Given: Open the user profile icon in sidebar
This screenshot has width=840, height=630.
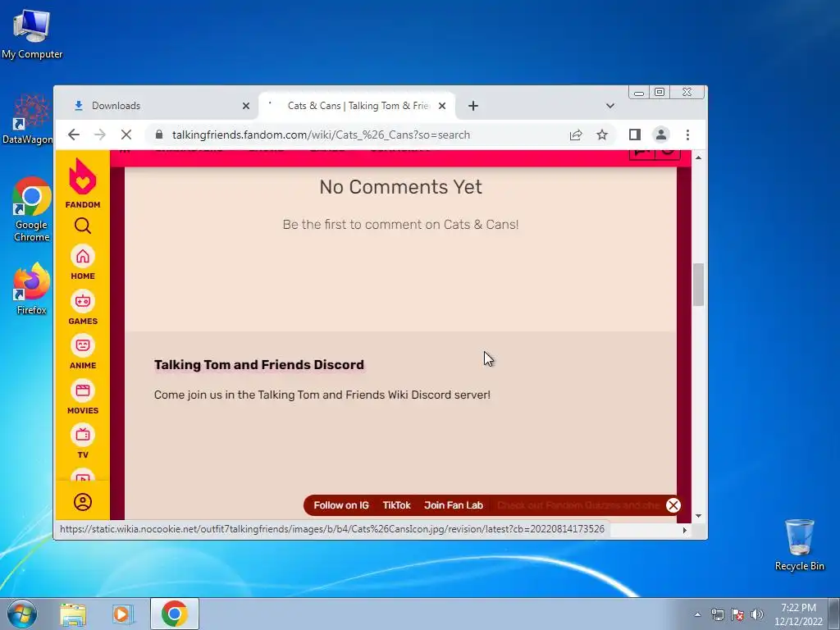Looking at the screenshot, I should click(83, 502).
